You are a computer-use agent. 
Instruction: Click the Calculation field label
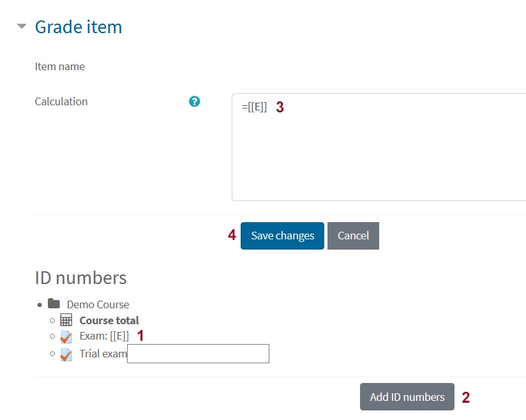click(x=61, y=101)
